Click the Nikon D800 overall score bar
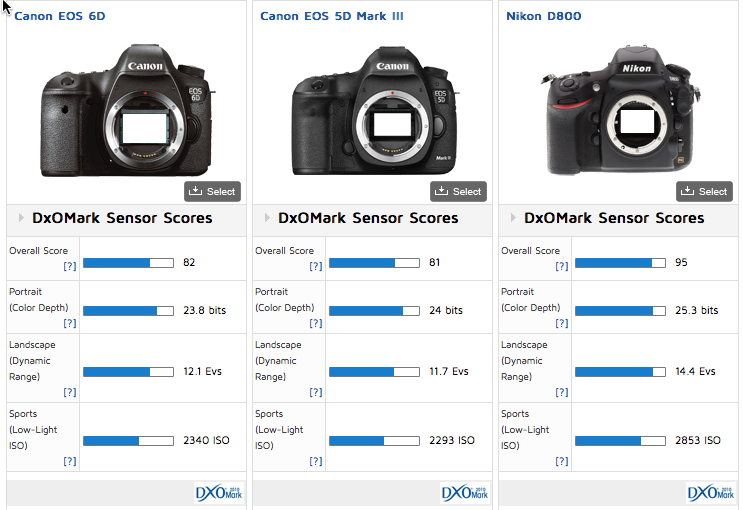Image resolution: width=743 pixels, height=510 pixels. click(x=620, y=263)
